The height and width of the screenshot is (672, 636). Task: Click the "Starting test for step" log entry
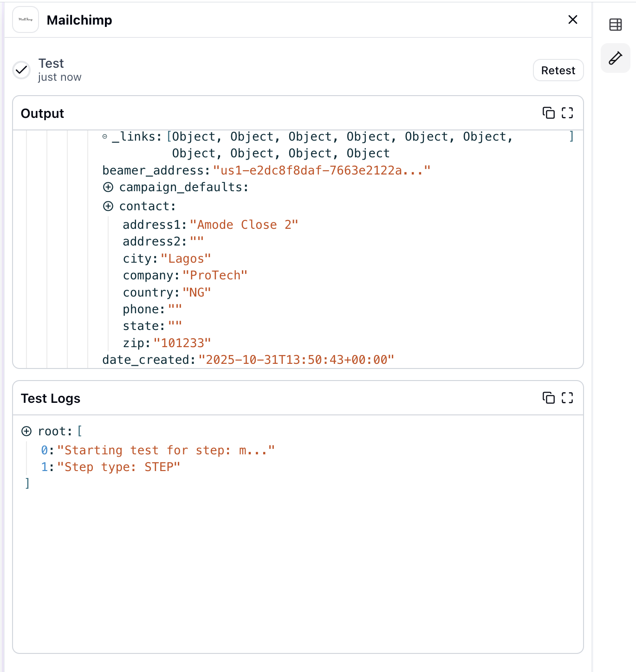[166, 451]
